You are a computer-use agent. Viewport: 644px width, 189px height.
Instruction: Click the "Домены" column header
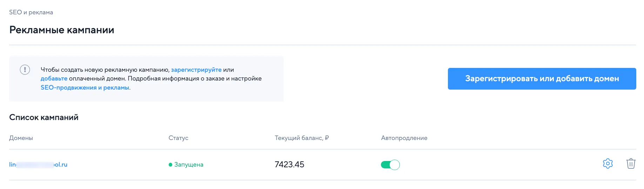[x=21, y=138]
